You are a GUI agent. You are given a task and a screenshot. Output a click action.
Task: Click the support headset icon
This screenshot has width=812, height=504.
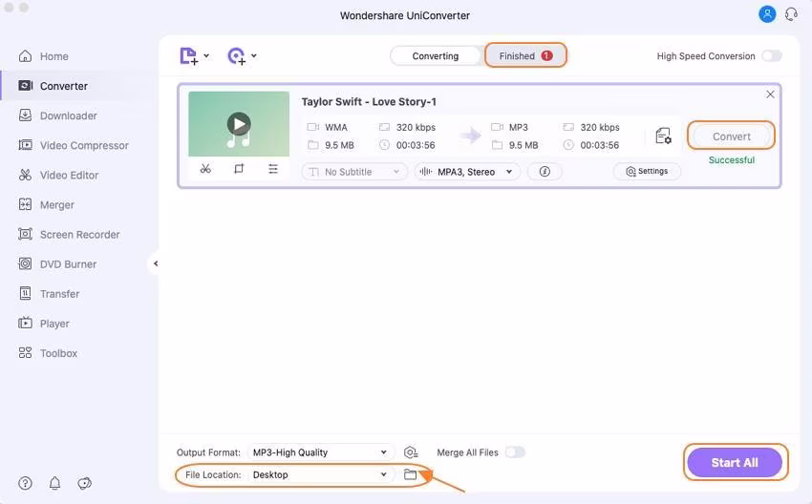[791, 14]
